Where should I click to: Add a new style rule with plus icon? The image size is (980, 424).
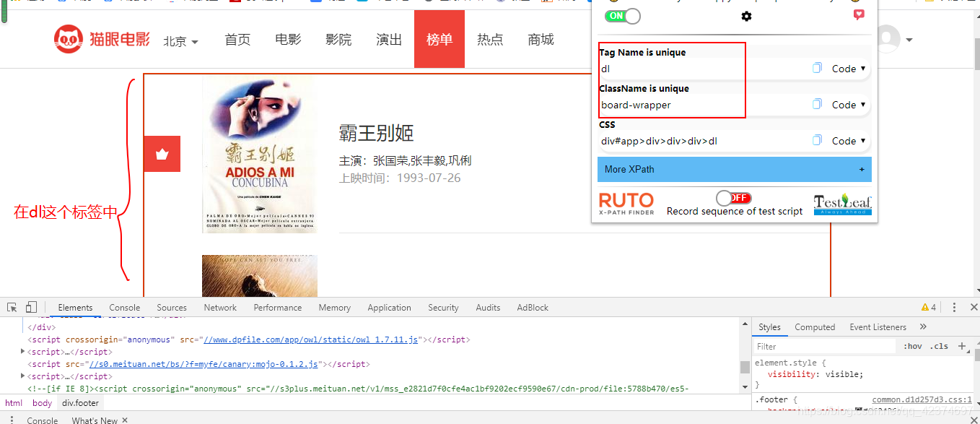click(962, 346)
